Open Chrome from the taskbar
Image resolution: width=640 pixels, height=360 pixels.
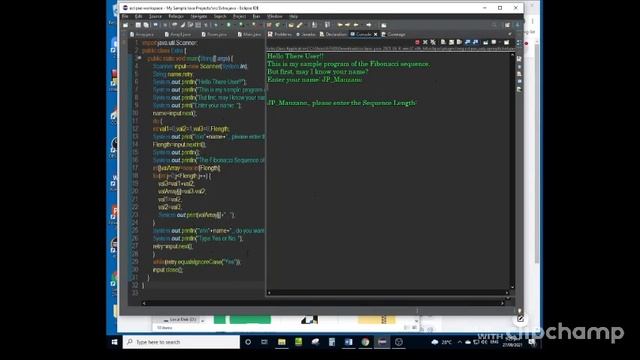[365, 342]
